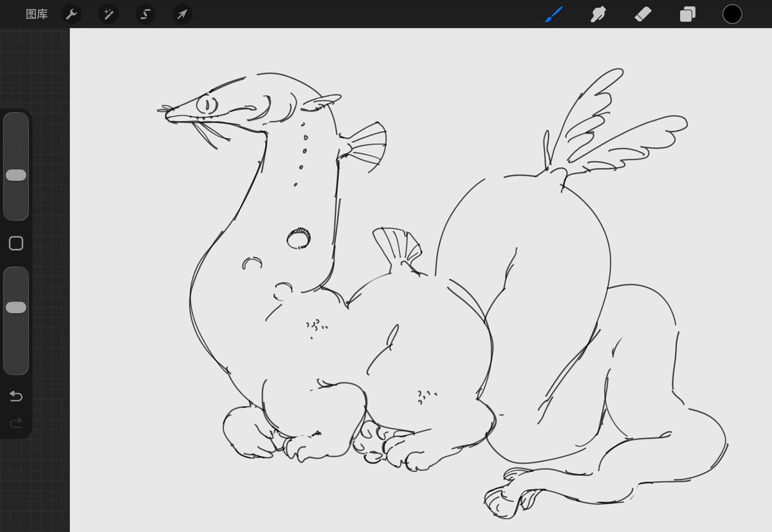Tap the square modify button in sidebar
This screenshot has height=532, width=772.
click(16, 243)
